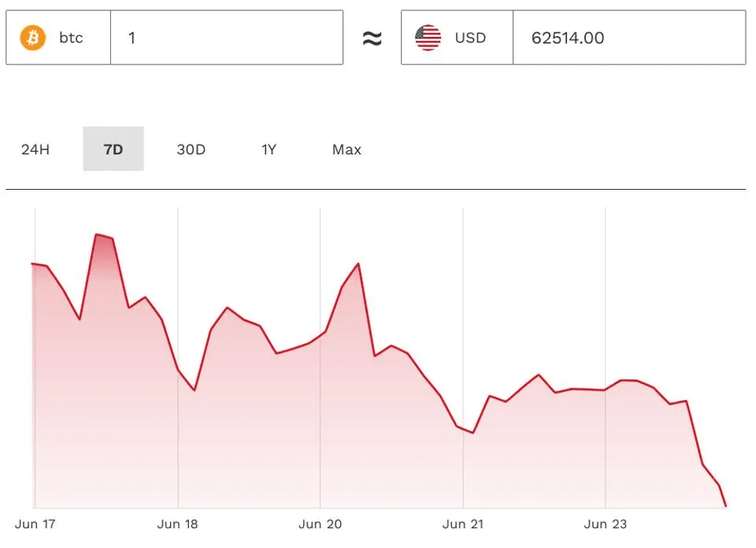Click the BTC amount input showing 1
This screenshot has height=548, width=756.
click(227, 38)
